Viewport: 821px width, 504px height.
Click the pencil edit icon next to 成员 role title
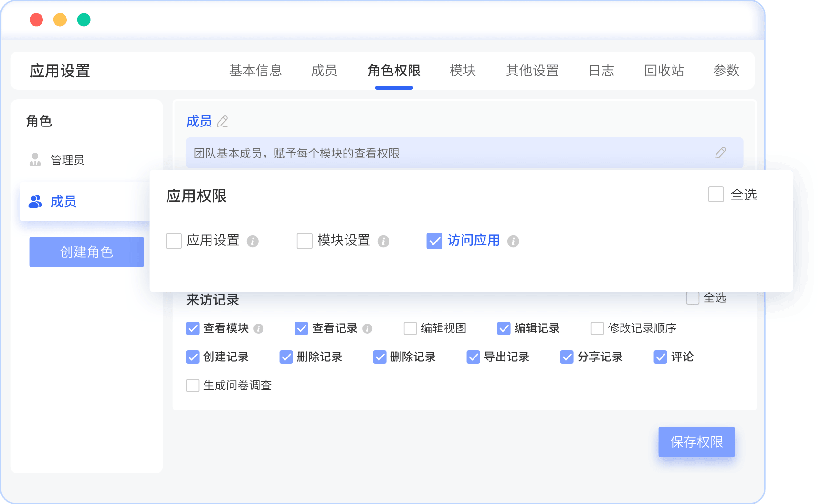222,122
